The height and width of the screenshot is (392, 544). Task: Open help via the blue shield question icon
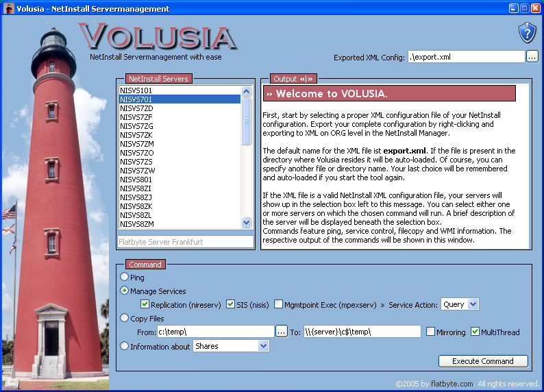pos(527,33)
